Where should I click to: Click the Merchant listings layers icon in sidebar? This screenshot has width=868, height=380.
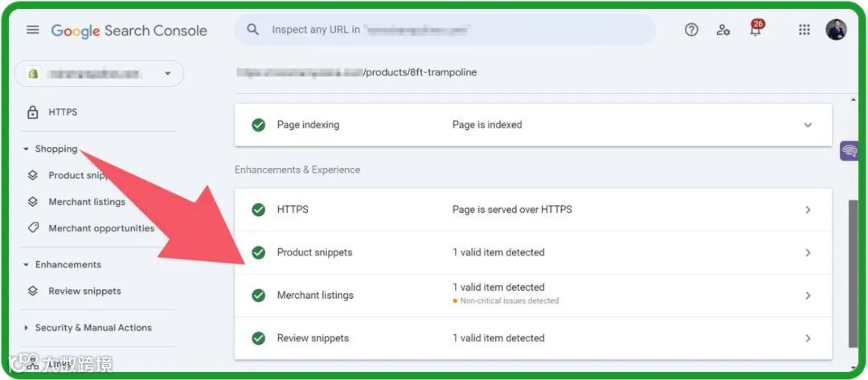click(33, 202)
